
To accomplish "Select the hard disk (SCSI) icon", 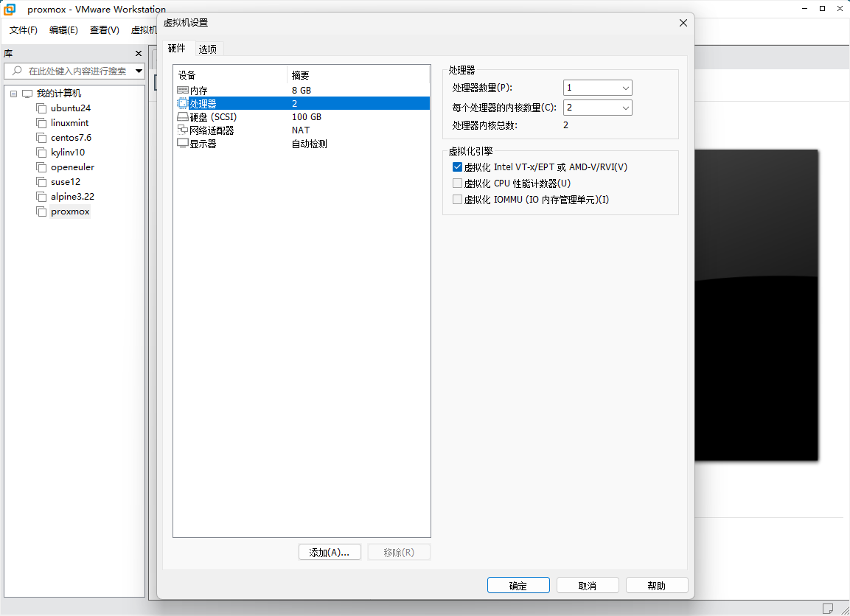I will coord(183,117).
